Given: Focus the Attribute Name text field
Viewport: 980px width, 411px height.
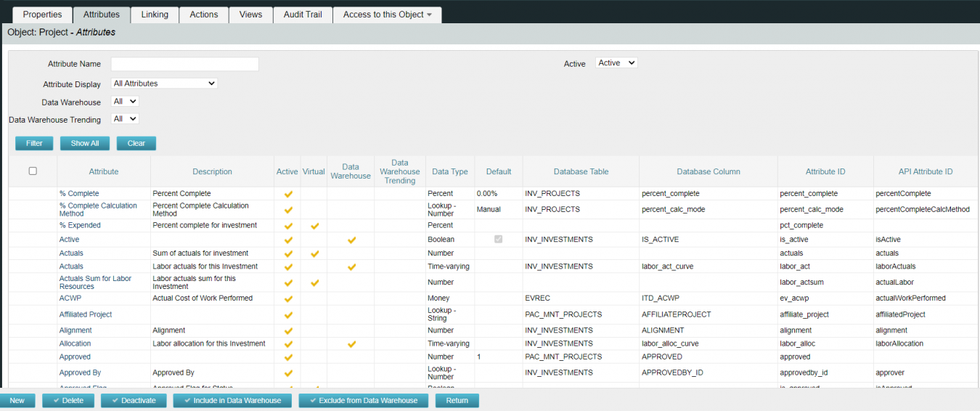Looking at the screenshot, I should pyautogui.click(x=185, y=64).
